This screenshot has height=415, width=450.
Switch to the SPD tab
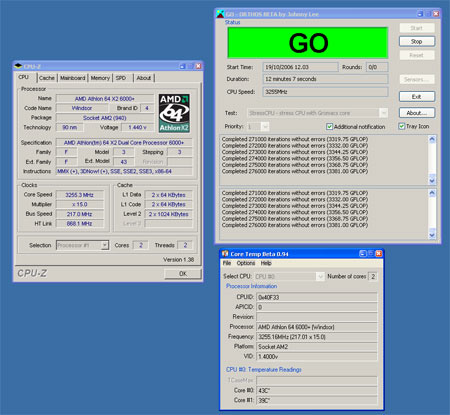(x=121, y=78)
